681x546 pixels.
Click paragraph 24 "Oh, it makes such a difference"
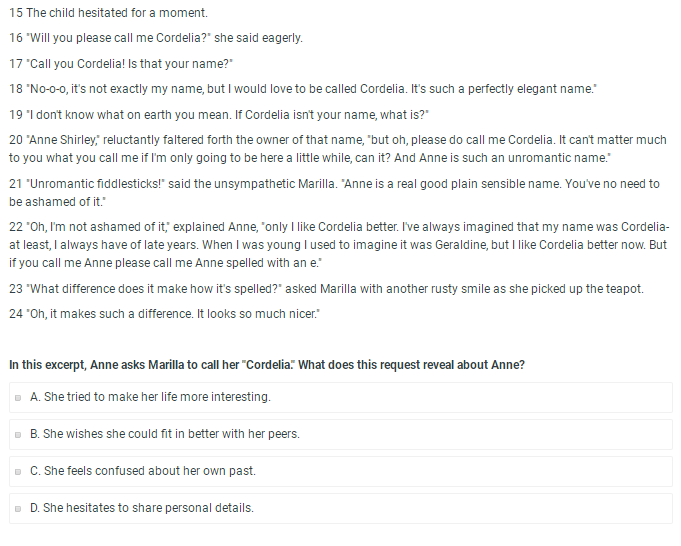coord(164,314)
